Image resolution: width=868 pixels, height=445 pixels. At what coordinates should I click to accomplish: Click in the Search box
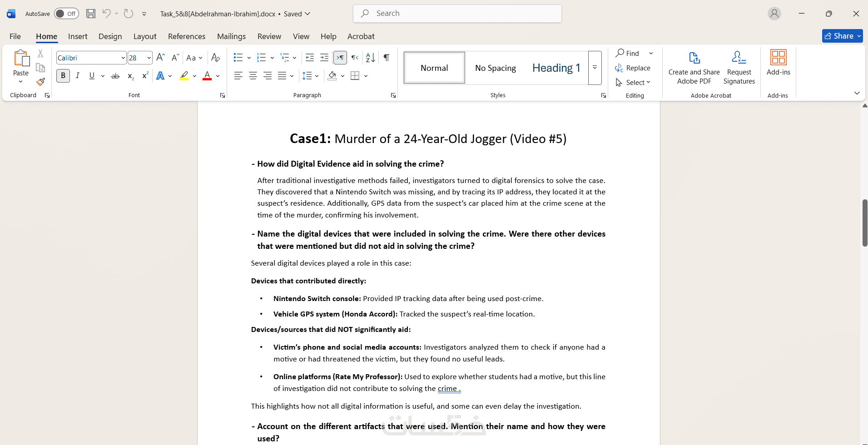457,14
